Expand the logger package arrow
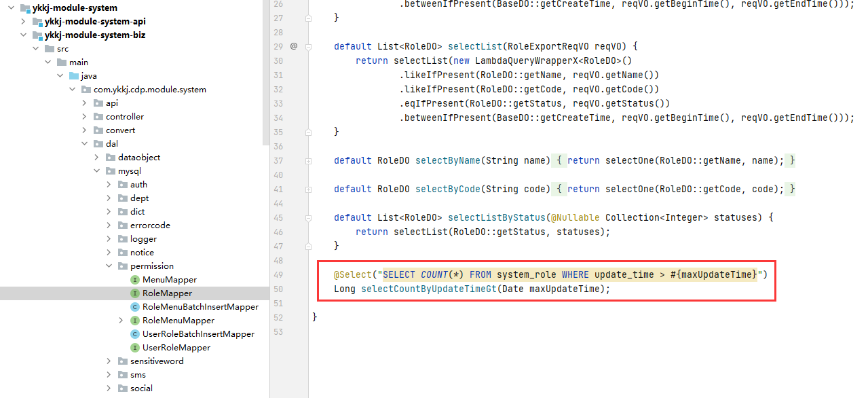868x398 pixels. 109,239
